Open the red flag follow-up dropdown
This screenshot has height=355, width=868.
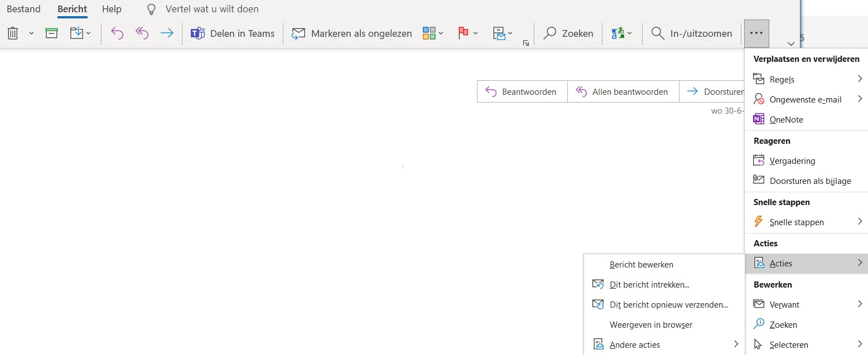[x=467, y=33]
